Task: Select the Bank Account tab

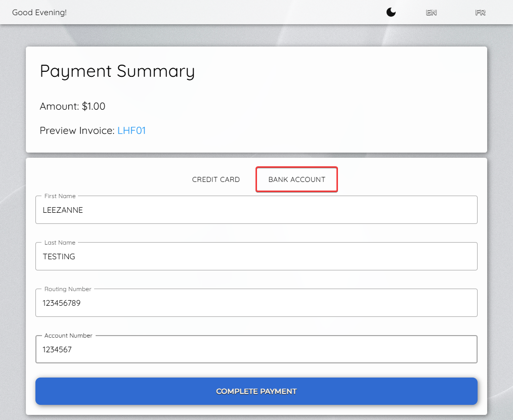Action: (296, 179)
